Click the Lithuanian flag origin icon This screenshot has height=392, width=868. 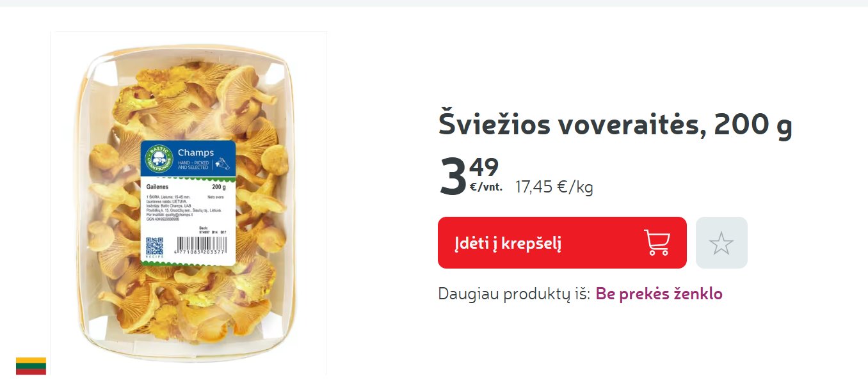pyautogui.click(x=31, y=366)
